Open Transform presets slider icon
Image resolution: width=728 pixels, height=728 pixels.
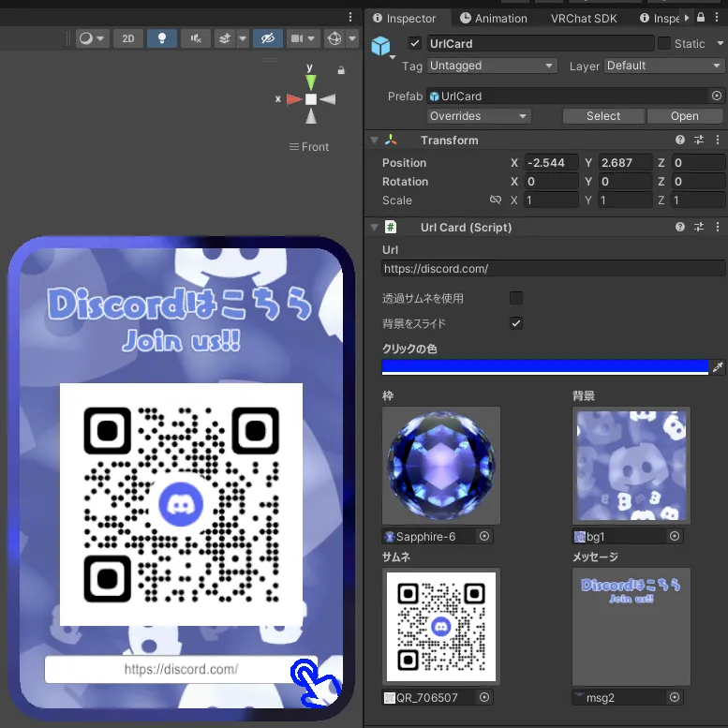pyautogui.click(x=699, y=140)
